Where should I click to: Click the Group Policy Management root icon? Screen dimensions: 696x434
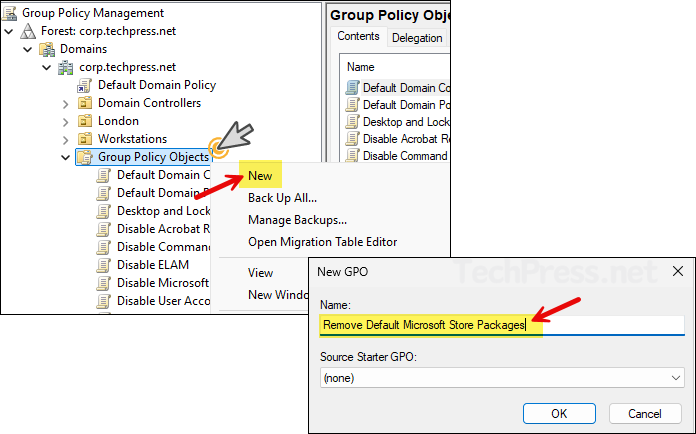(9, 13)
